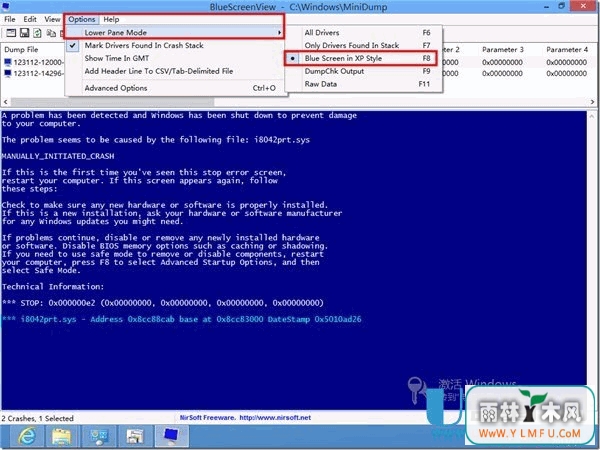Open Control Panel from the taskbar

click(99, 437)
